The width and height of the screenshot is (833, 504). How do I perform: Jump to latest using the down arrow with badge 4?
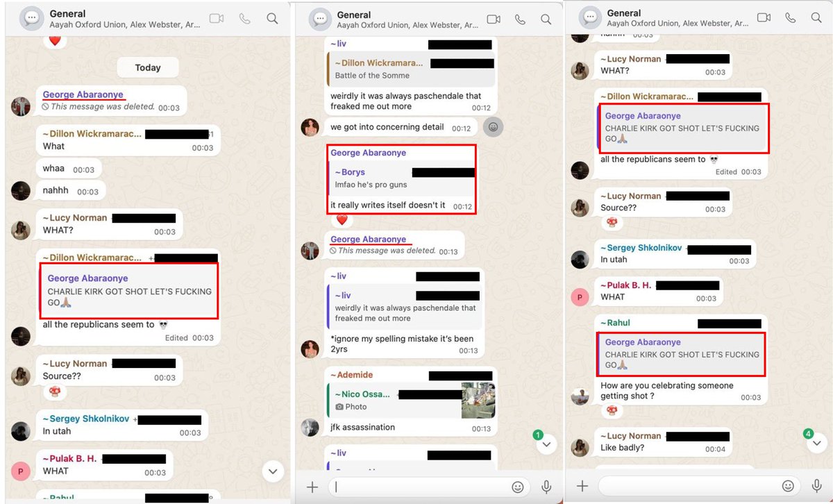point(816,442)
